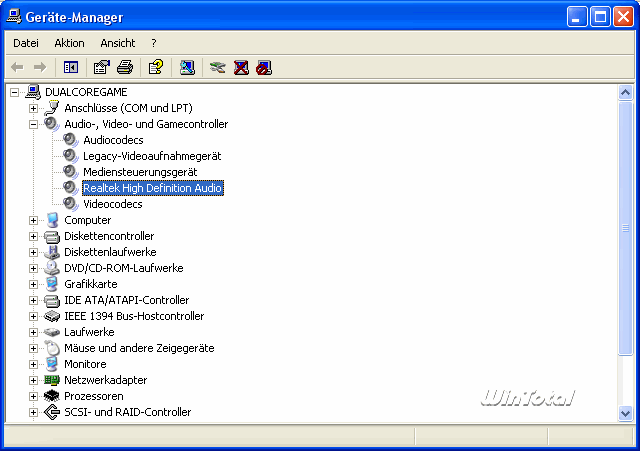Open the Datei menu

point(26,43)
